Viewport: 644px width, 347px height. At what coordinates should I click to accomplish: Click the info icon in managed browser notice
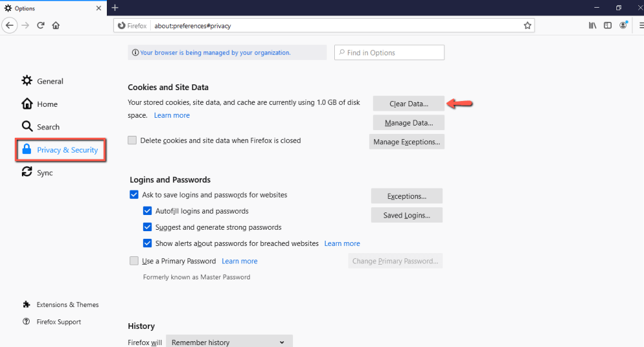pos(135,53)
